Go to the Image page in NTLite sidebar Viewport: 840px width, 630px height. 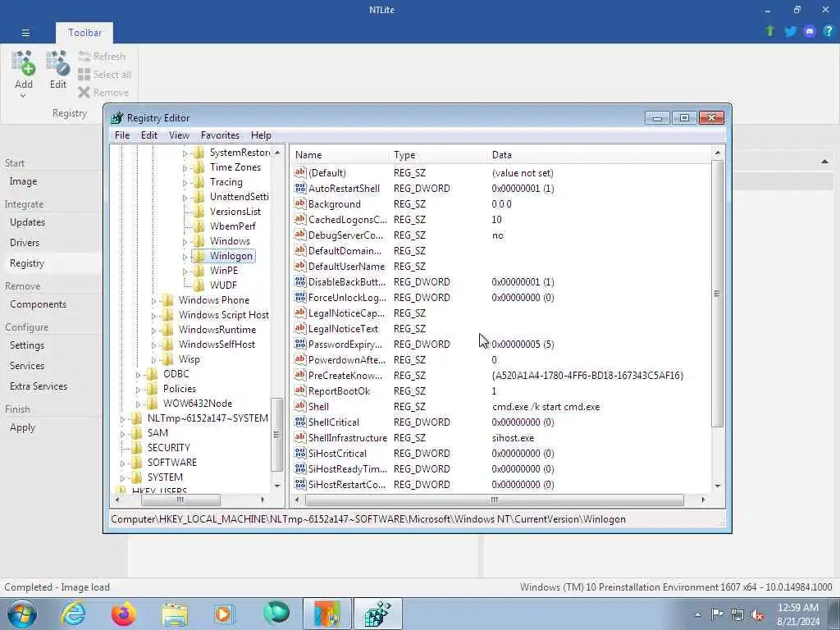(23, 181)
